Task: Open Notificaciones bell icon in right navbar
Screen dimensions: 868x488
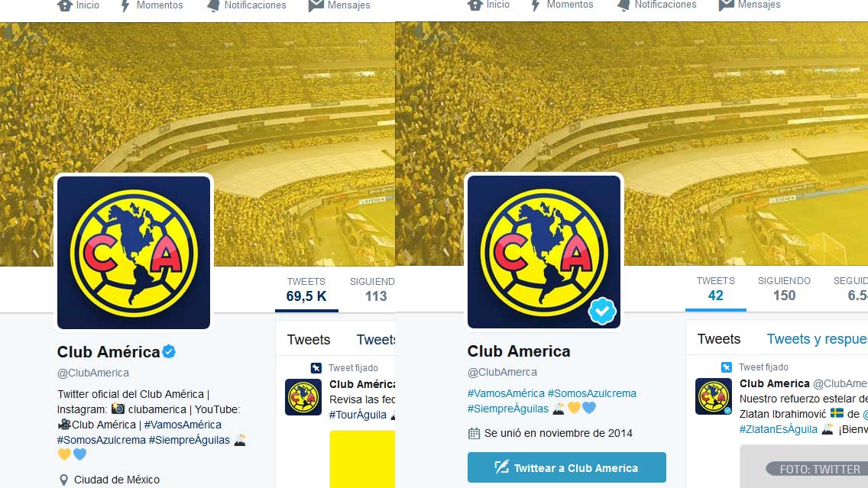Action: coord(623,5)
